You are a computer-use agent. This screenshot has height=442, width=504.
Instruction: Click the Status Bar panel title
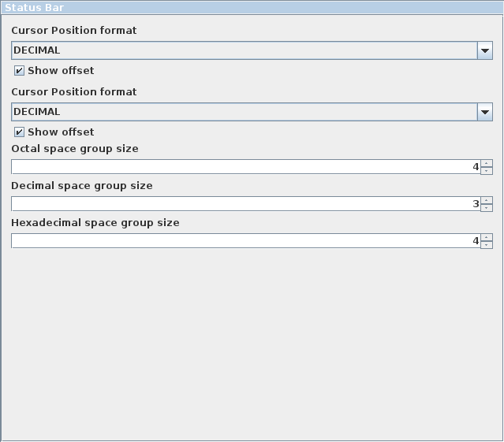pyautogui.click(x=35, y=7)
